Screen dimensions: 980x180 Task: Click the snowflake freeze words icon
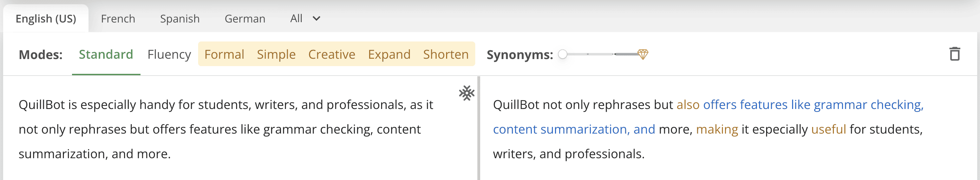pos(466,93)
